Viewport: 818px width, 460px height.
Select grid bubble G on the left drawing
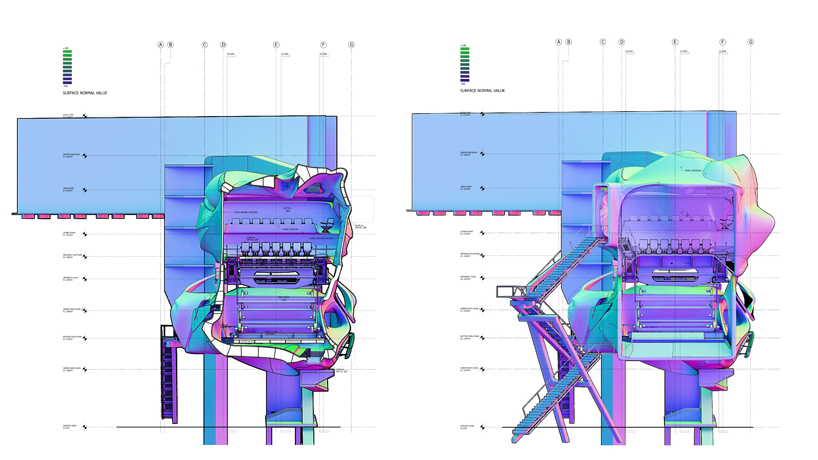352,45
